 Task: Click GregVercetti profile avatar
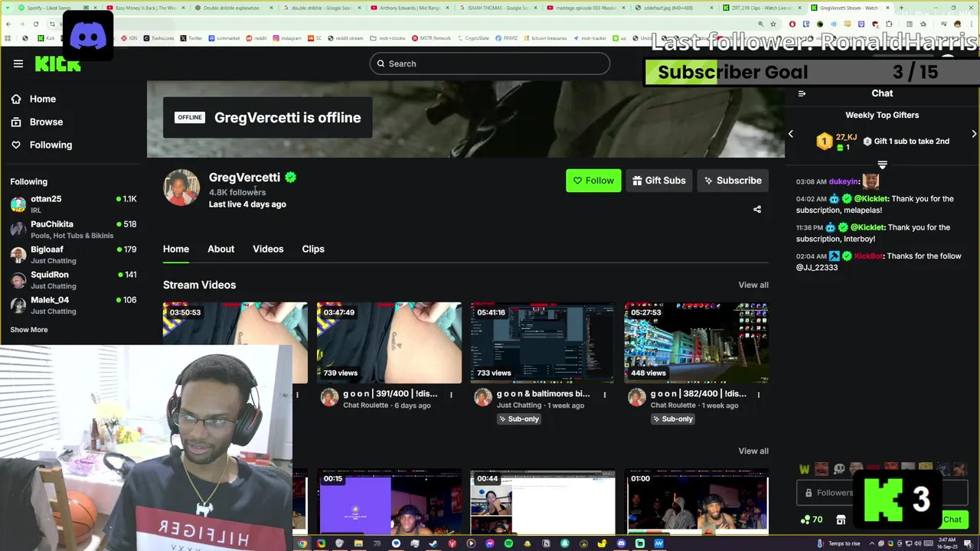181,187
